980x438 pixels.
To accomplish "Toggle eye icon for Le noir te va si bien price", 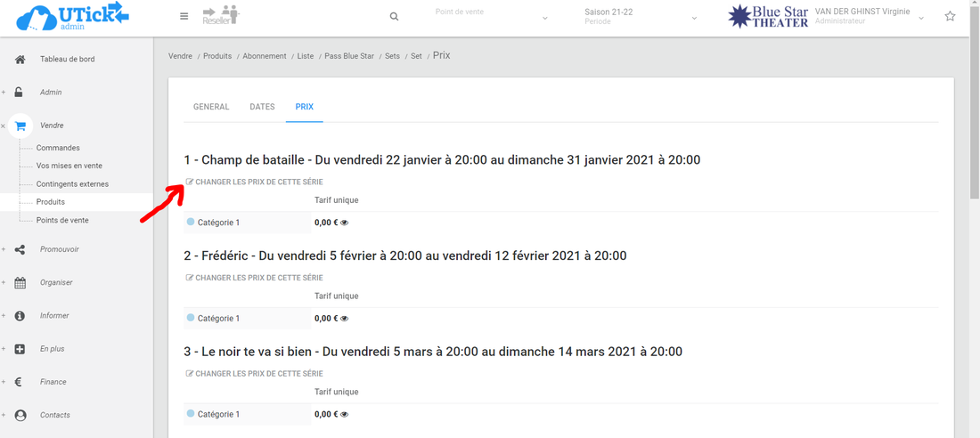I will tap(345, 415).
